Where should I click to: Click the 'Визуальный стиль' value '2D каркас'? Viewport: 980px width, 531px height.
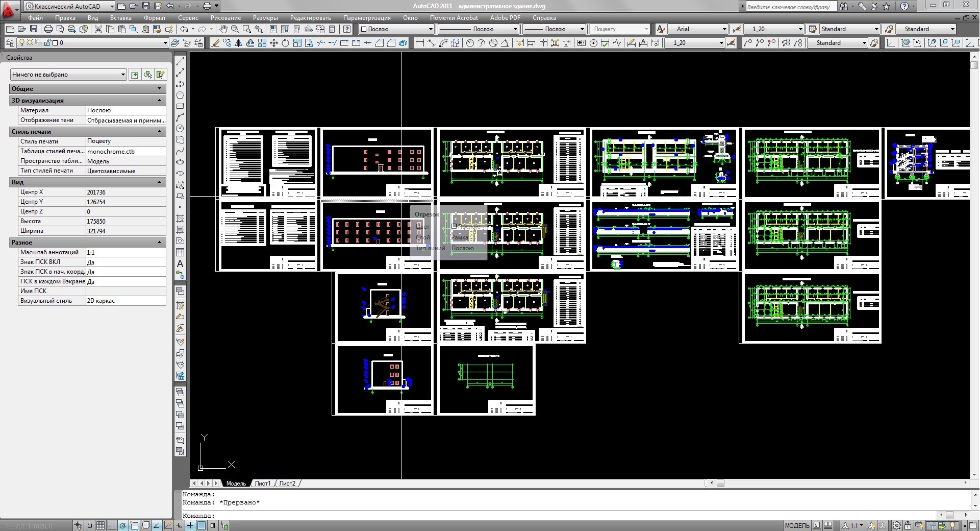pyautogui.click(x=126, y=301)
